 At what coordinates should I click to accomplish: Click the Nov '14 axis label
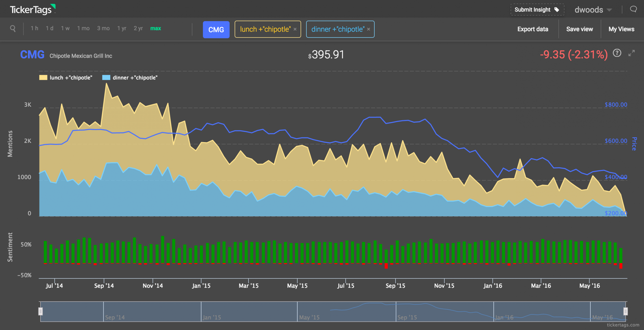pos(153,286)
